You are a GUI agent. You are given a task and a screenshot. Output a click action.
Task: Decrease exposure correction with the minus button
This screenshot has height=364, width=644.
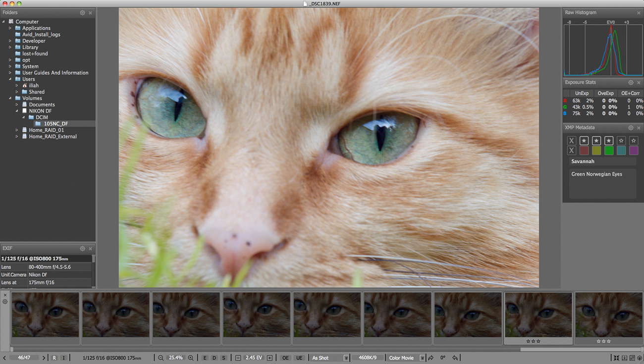click(x=238, y=358)
